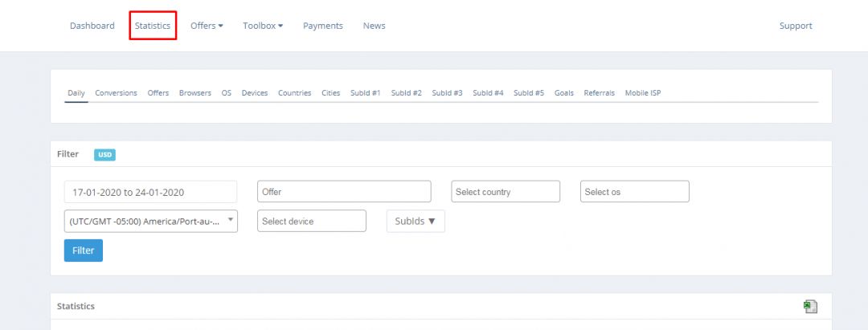Open the timezone dropdown

(150, 221)
